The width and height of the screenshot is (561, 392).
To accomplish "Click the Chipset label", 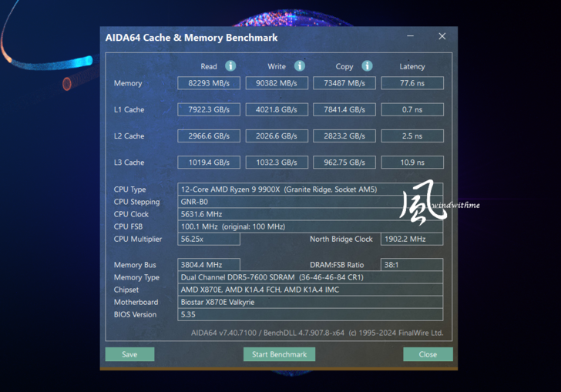I will click(126, 290).
